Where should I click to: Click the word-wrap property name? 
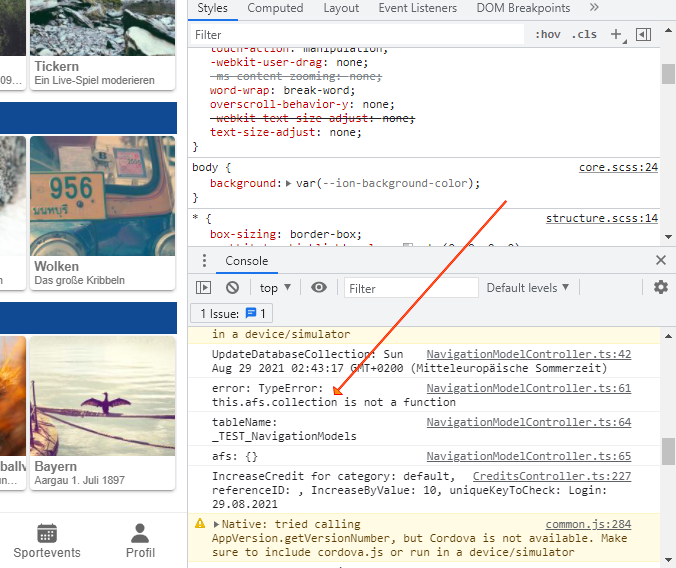[x=240, y=91]
